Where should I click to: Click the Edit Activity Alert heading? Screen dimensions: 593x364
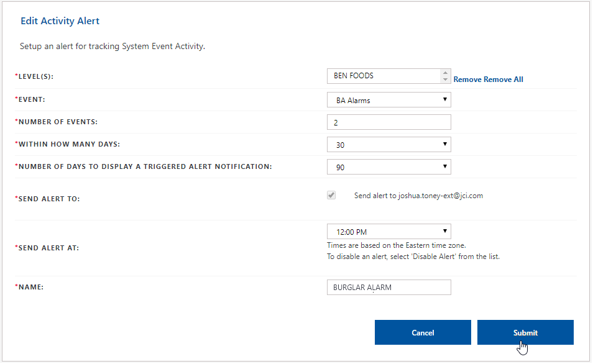(60, 21)
